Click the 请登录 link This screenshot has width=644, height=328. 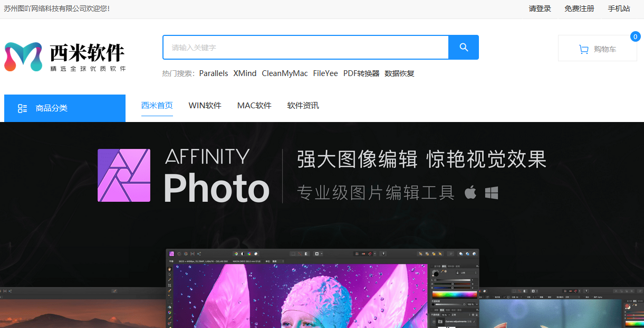(539, 8)
